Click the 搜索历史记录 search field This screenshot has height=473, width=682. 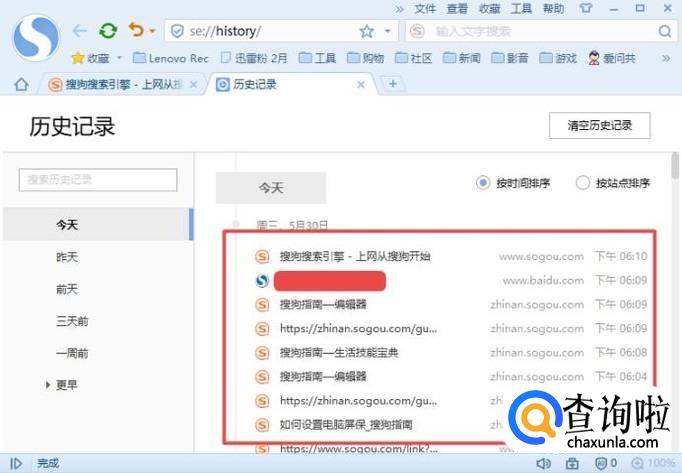click(x=98, y=179)
